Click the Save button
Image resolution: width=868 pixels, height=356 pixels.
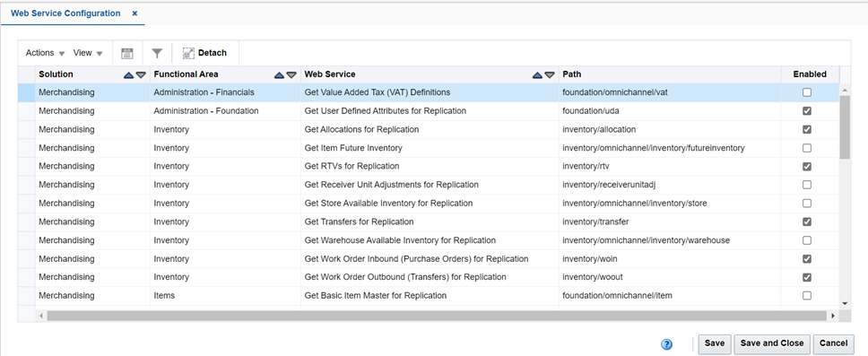tap(715, 343)
